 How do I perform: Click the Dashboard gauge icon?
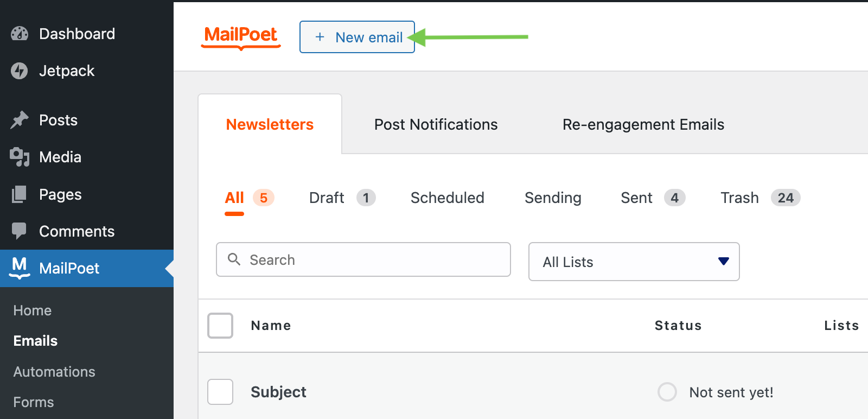20,34
